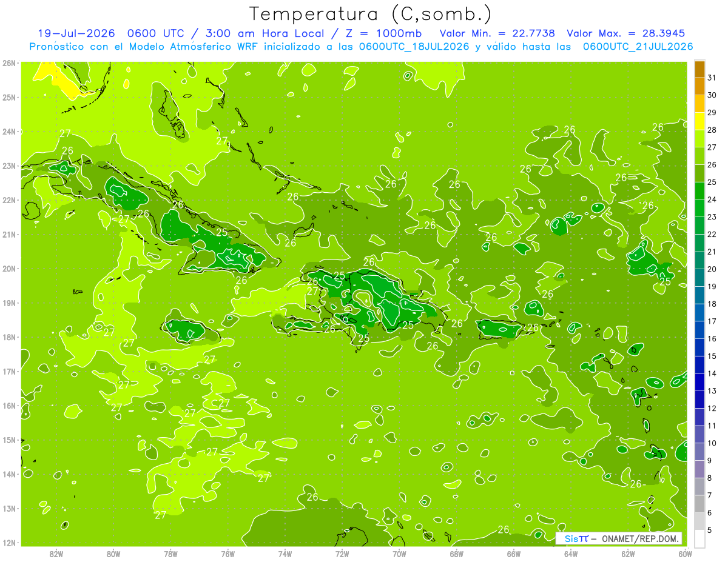
Task: Click the "13N" latitude label
Action: 8,508
